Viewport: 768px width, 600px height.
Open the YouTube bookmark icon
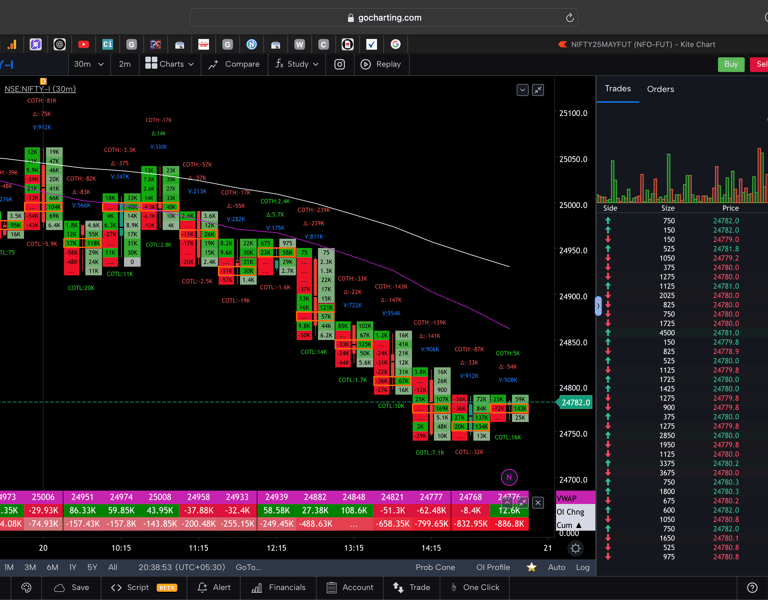click(84, 45)
